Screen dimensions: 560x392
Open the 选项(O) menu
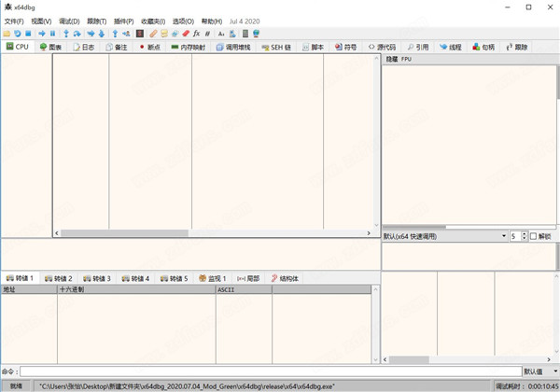183,21
